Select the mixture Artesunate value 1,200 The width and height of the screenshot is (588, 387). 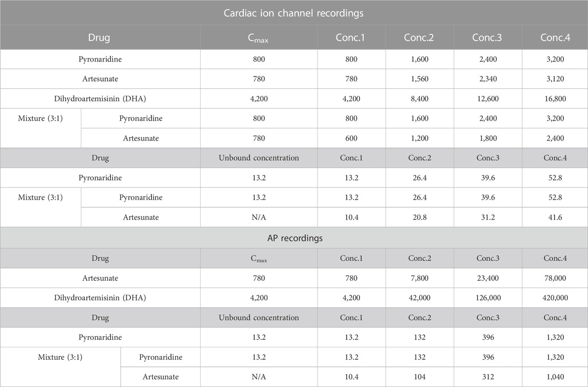pyautogui.click(x=420, y=138)
